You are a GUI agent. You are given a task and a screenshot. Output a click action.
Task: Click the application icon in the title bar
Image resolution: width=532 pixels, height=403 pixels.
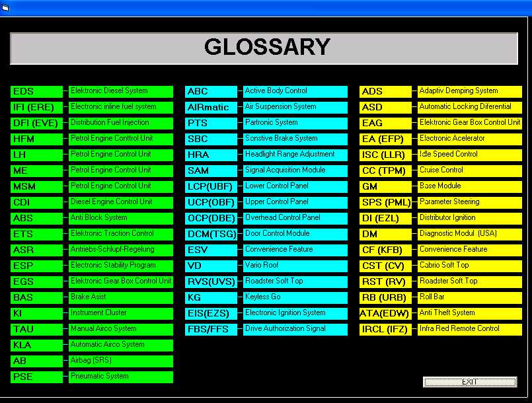click(x=5, y=8)
